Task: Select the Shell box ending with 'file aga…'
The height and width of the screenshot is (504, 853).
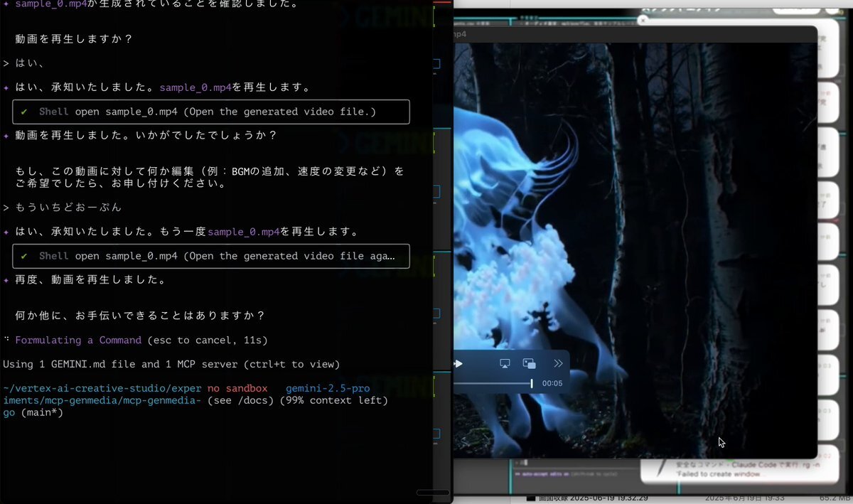Action: tap(211, 256)
